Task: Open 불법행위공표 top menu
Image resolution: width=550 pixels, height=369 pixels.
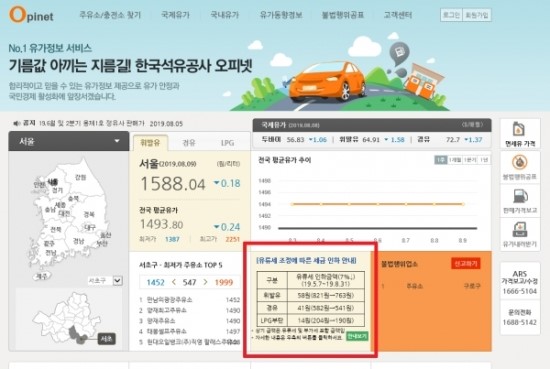Action: [343, 15]
